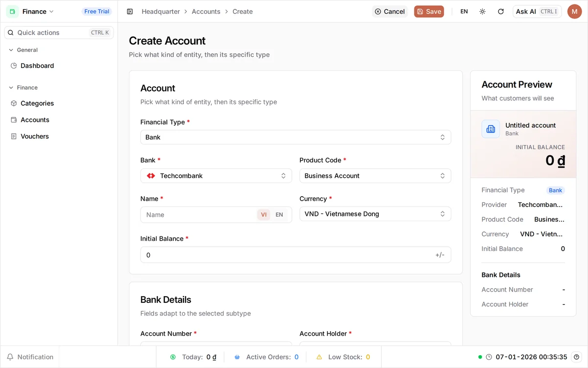Click the Bank badge in preview
The image size is (588, 368).
click(555, 190)
